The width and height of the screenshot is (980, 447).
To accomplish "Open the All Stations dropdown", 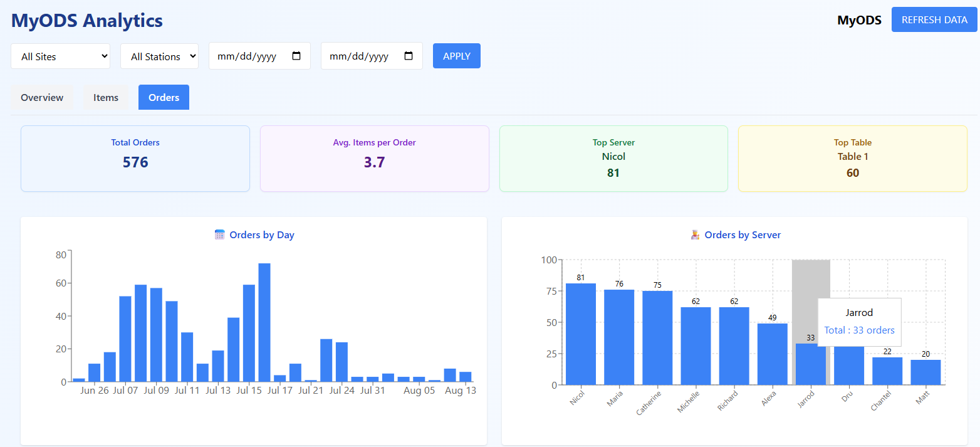I will click(159, 56).
